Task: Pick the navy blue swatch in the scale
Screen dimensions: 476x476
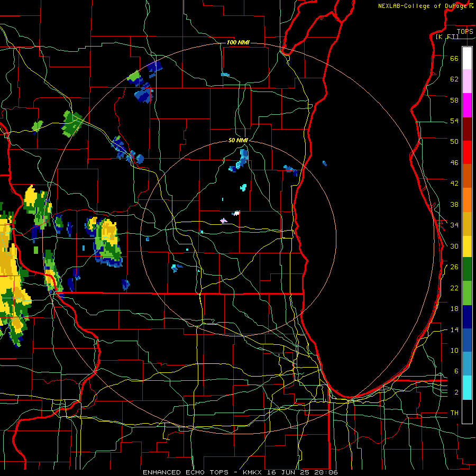Action: [x=467, y=317]
